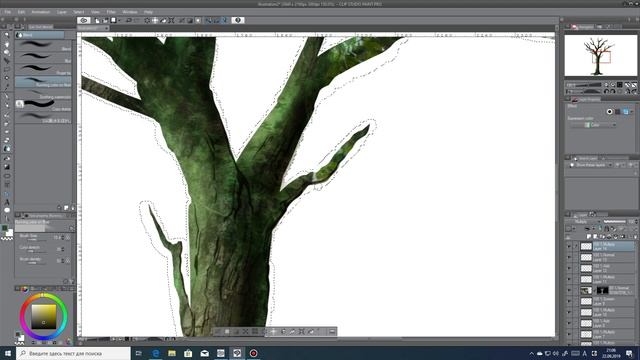Open File Explorer from taskbar
The height and width of the screenshot is (360, 640).
[172, 353]
